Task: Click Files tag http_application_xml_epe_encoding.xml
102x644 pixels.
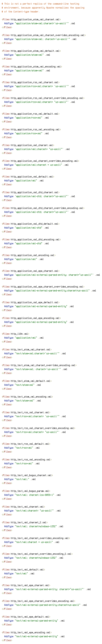Action: (31, 318)
